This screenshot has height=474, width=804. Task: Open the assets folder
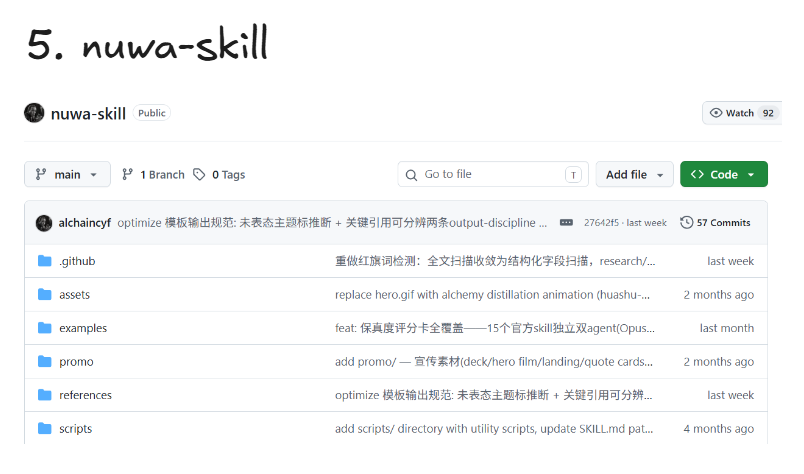coord(74,294)
